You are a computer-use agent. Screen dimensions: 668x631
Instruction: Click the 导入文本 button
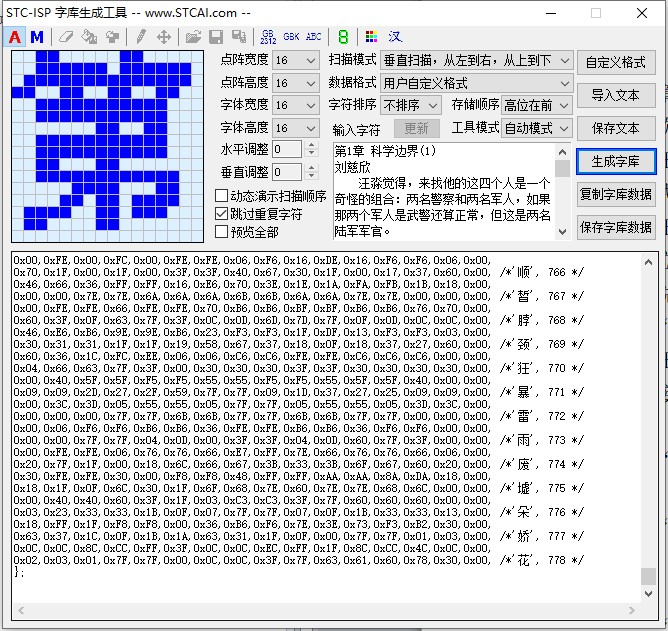[616, 95]
